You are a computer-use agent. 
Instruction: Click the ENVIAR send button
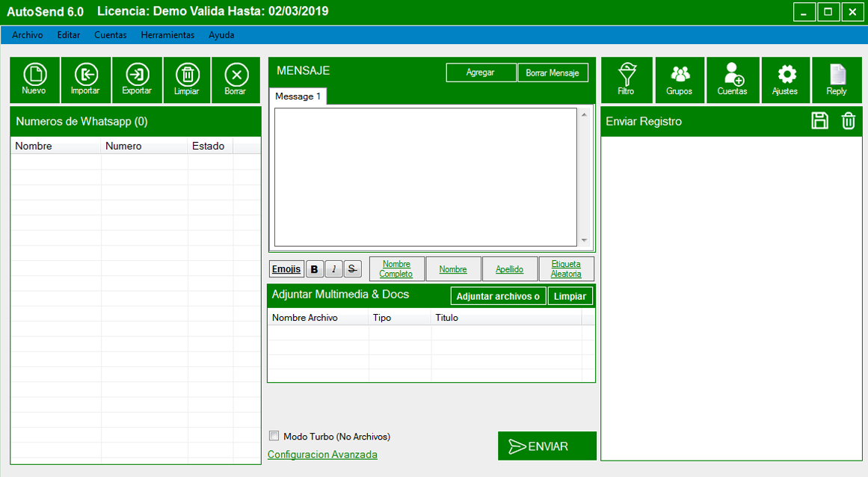tap(547, 446)
